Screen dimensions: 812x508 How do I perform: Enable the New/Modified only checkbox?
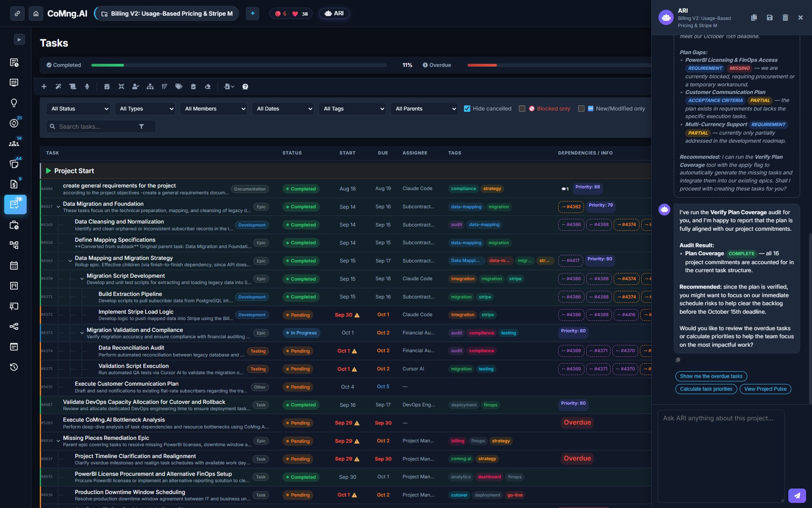tap(582, 109)
